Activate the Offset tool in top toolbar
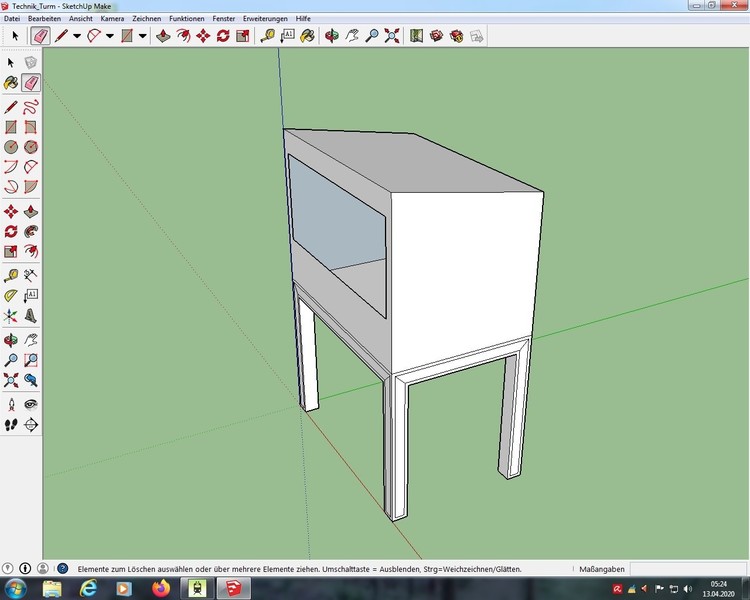The width and height of the screenshot is (750, 600). [x=183, y=36]
